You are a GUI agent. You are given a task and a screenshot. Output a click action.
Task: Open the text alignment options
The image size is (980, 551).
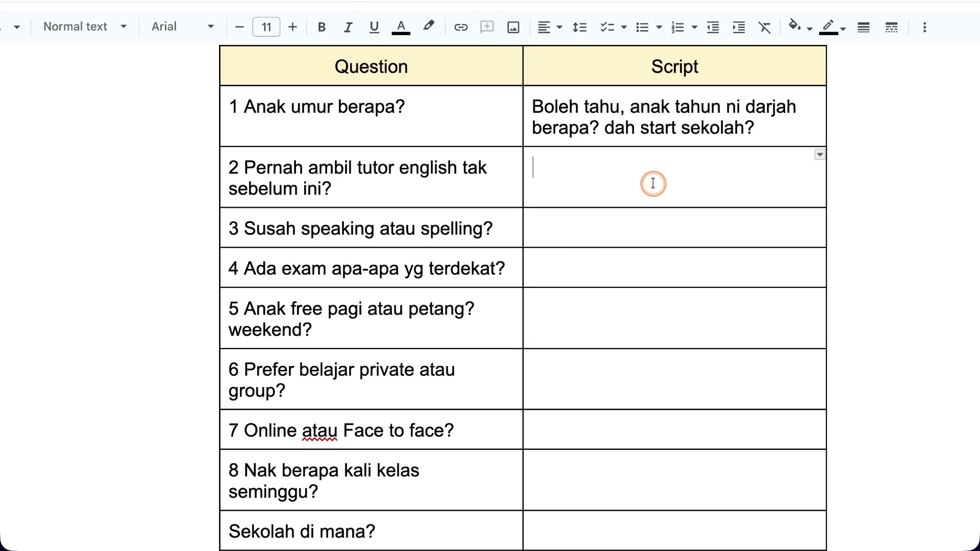550,27
